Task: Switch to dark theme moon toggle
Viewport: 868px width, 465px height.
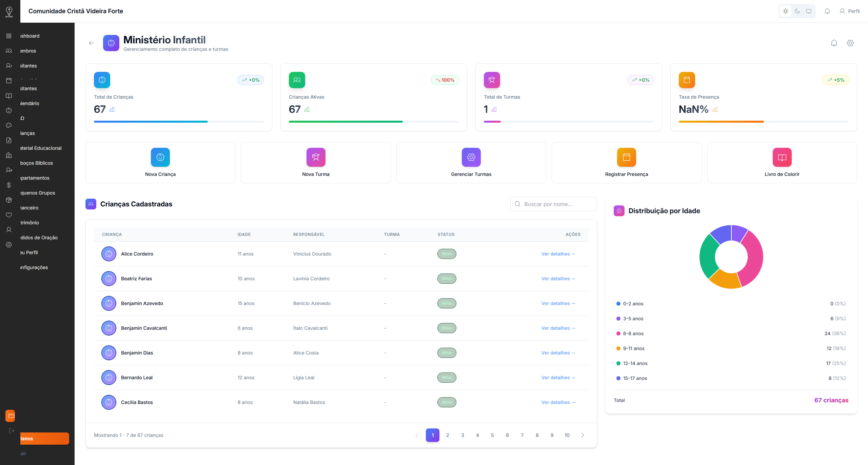Action: tap(797, 11)
